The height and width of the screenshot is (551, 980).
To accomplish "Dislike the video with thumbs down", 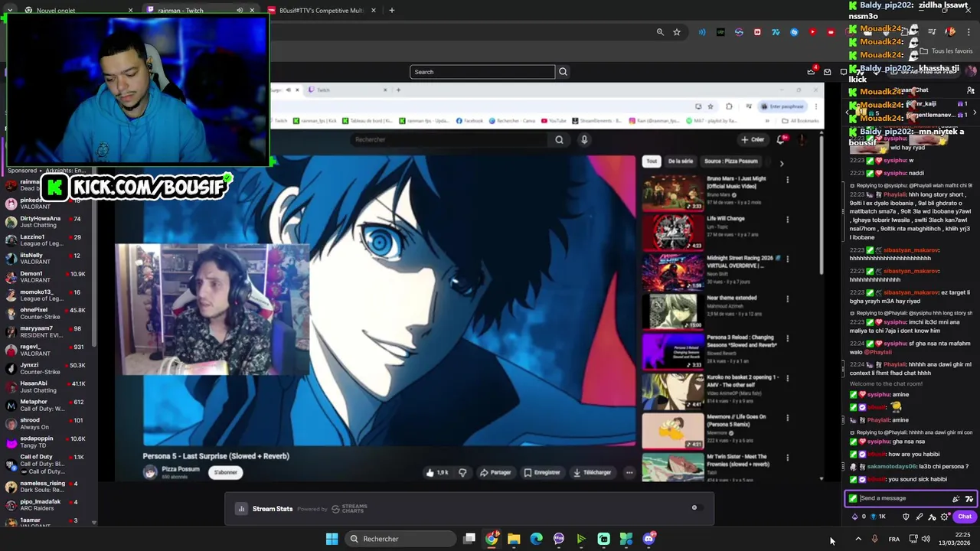I will 462,472.
